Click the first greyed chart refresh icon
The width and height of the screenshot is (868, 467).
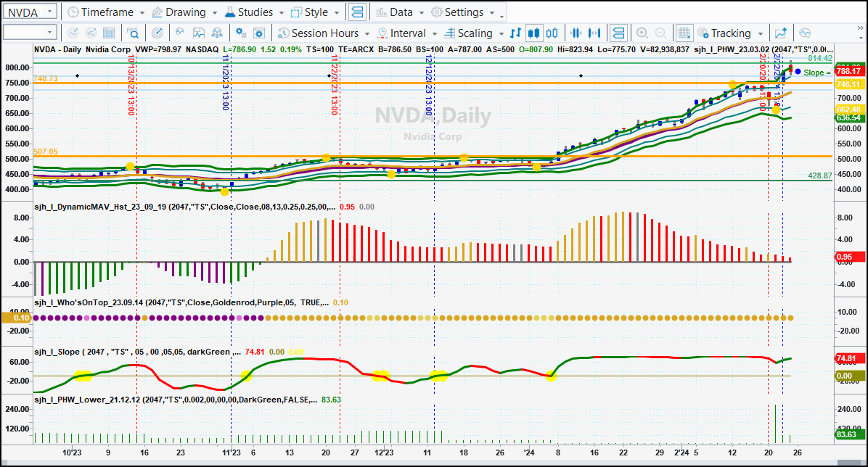click(73, 33)
